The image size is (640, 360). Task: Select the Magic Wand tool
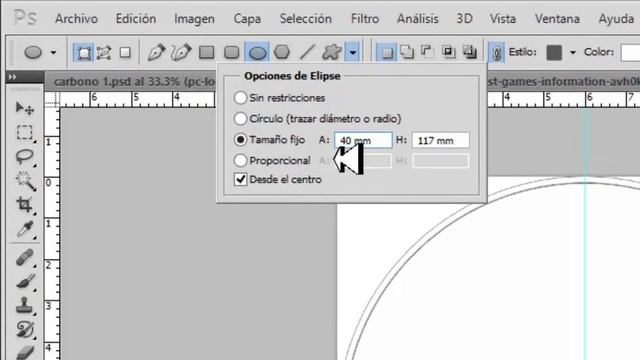[x=25, y=181]
